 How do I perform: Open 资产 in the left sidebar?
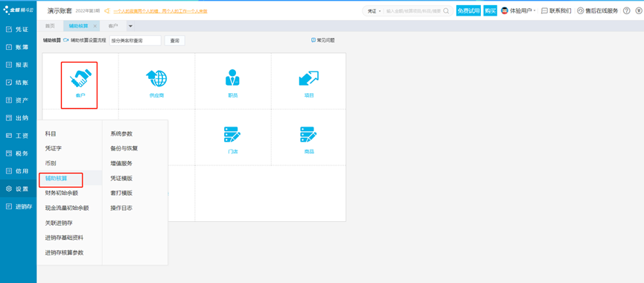tap(18, 101)
